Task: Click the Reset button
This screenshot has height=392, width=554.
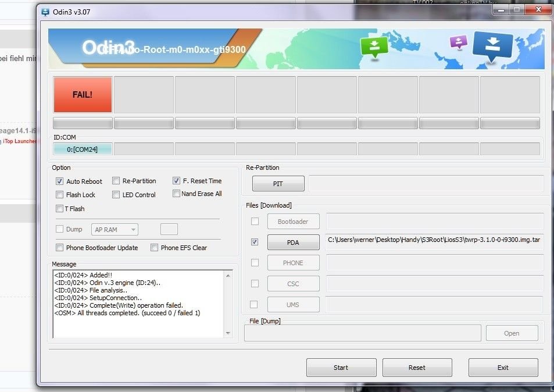Action: [x=417, y=368]
